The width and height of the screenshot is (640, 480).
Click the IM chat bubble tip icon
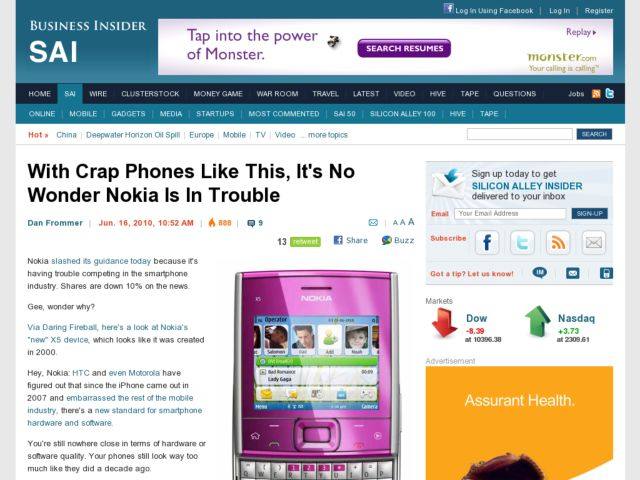click(540, 273)
